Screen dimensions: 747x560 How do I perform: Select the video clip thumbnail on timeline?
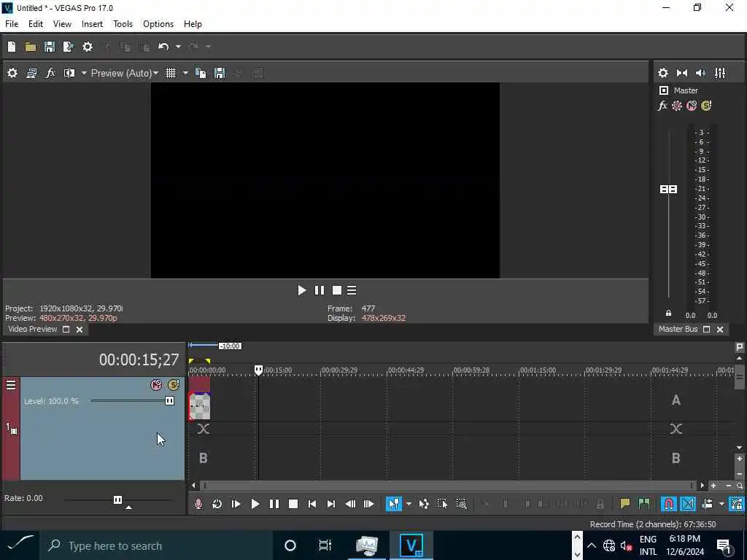click(200, 406)
